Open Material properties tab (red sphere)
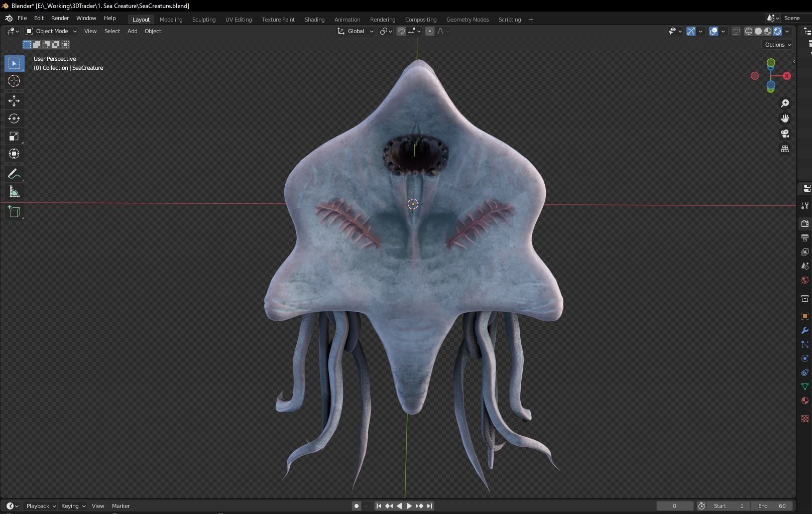812x514 pixels. (805, 401)
